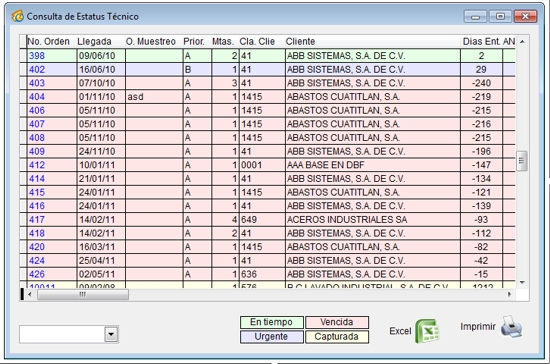Select order number 408

[x=37, y=138]
